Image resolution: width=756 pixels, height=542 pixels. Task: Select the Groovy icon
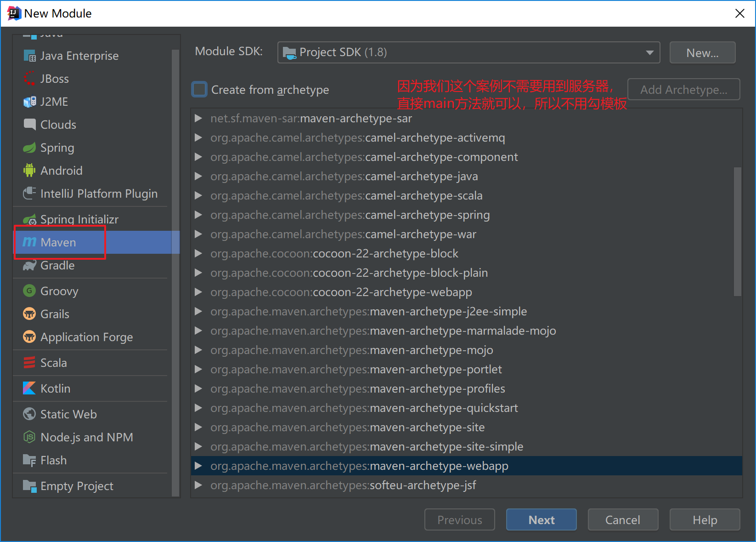(29, 291)
